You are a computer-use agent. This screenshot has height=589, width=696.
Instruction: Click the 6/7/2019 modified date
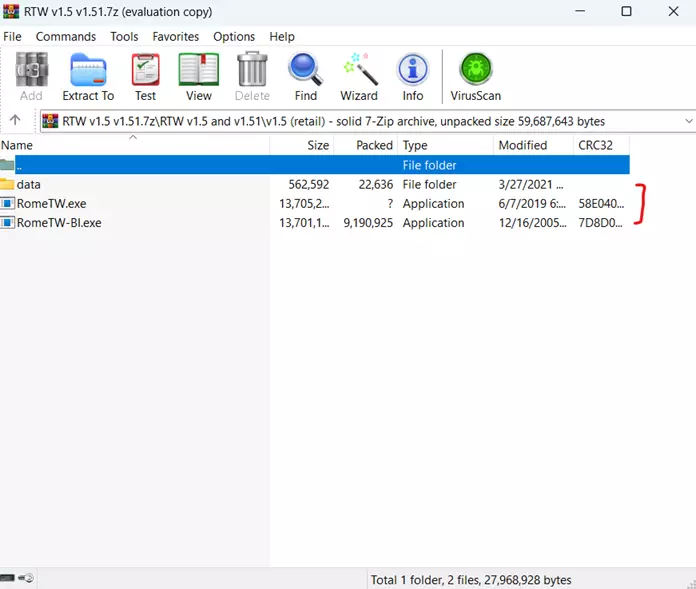[x=532, y=203]
